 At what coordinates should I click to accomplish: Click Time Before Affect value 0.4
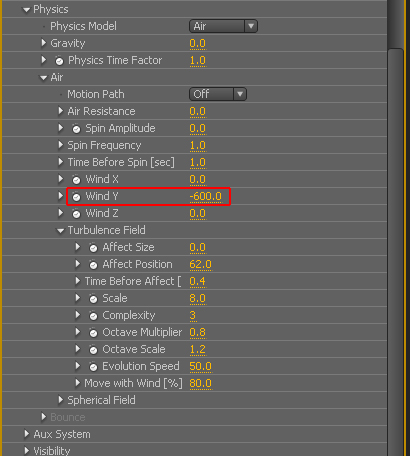(198, 281)
